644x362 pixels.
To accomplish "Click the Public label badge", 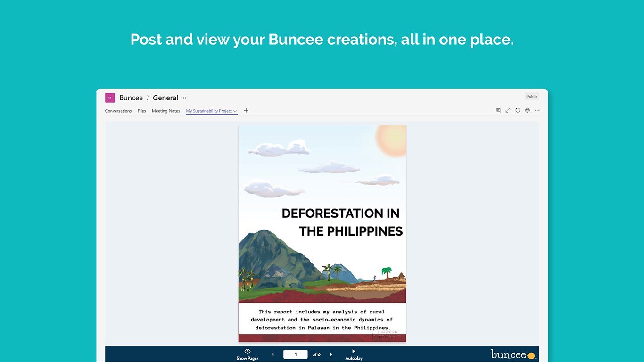I will pos(532,97).
